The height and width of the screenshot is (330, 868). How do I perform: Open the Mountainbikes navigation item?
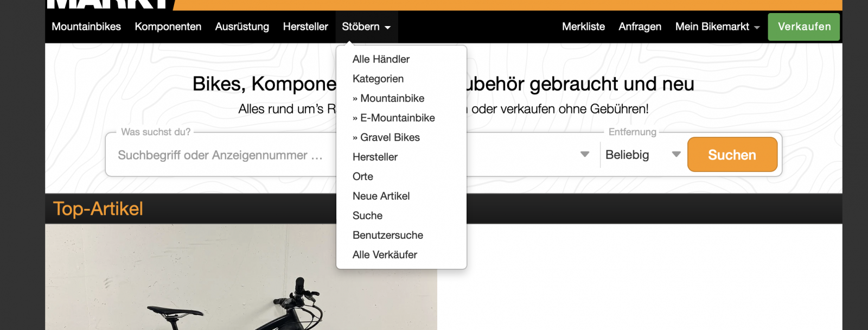coord(86,27)
